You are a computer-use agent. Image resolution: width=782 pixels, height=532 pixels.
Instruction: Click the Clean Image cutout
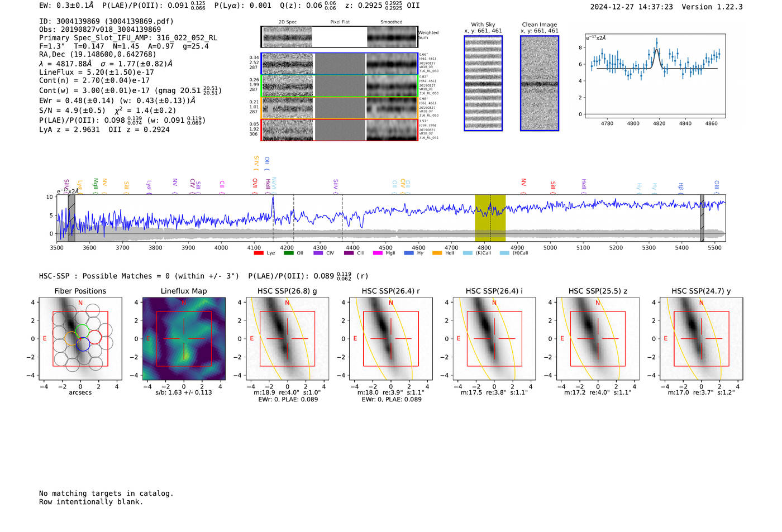(x=540, y=83)
